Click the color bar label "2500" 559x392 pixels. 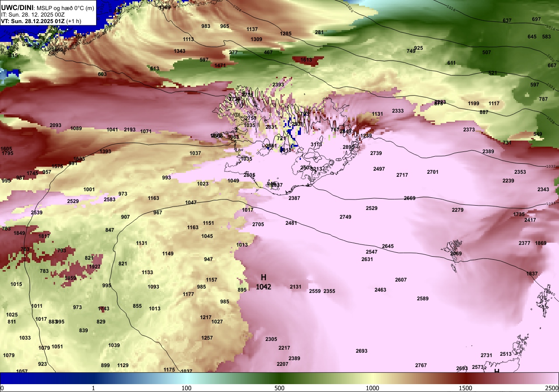point(552,388)
